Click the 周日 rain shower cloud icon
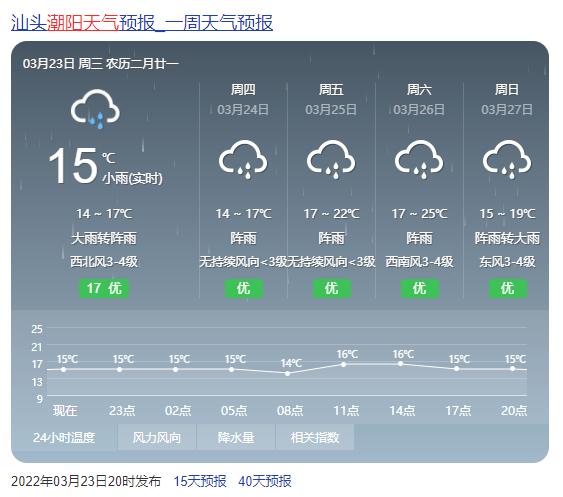This screenshot has width=563, height=497. click(507, 159)
